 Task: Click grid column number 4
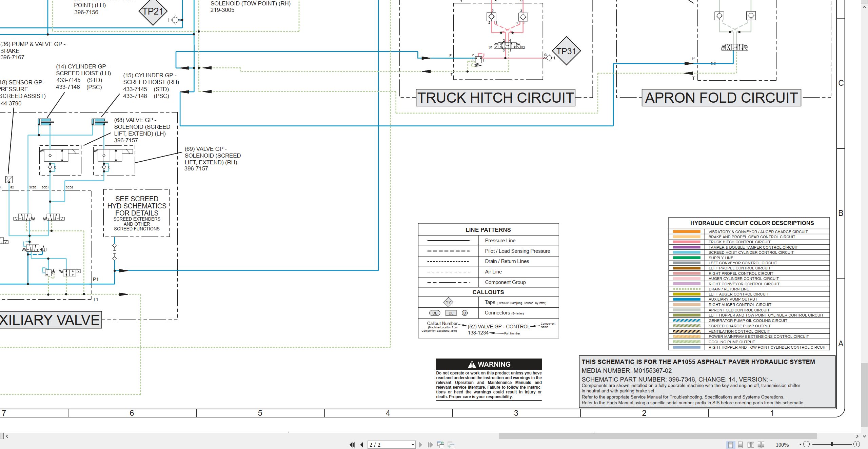tap(388, 413)
